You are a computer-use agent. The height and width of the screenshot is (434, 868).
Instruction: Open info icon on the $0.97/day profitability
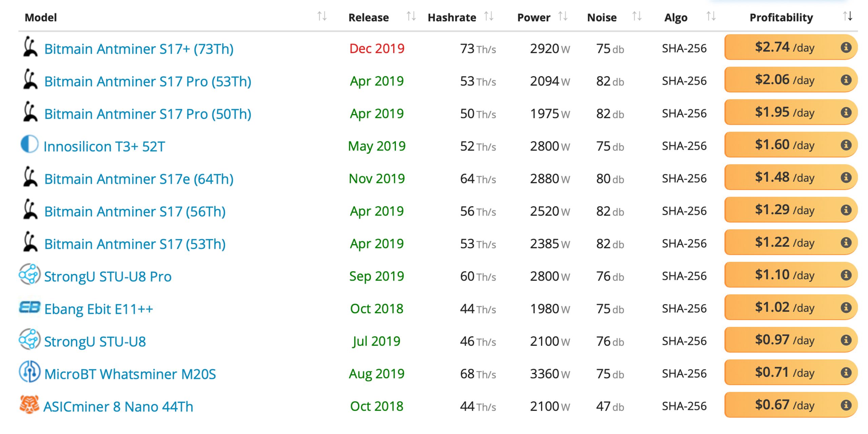coord(846,340)
